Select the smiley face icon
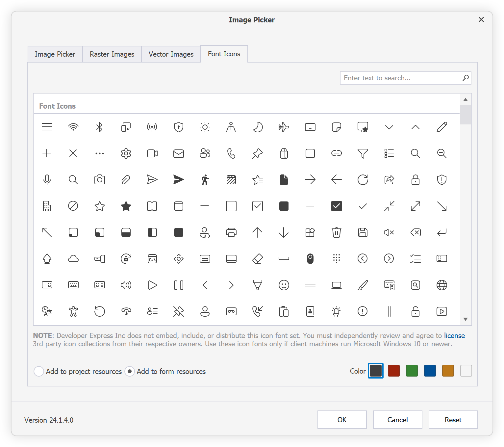The height and width of the screenshot is (447, 504). [x=284, y=285]
